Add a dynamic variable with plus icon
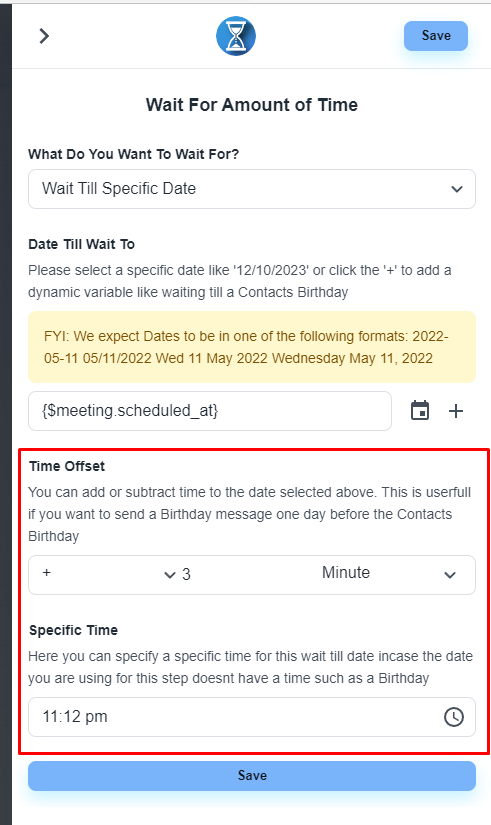Screen dimensions: 491x825 [x=456, y=411]
